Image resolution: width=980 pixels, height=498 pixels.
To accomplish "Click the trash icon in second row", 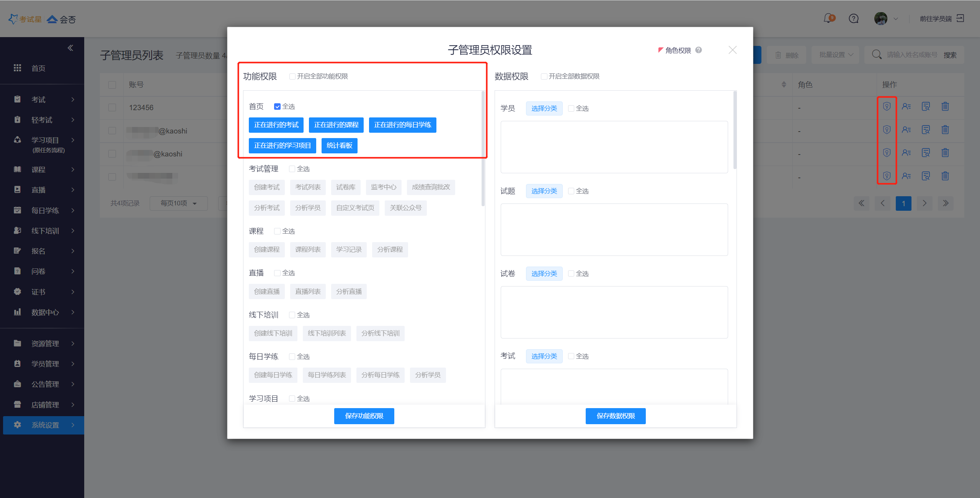I will pyautogui.click(x=945, y=130).
